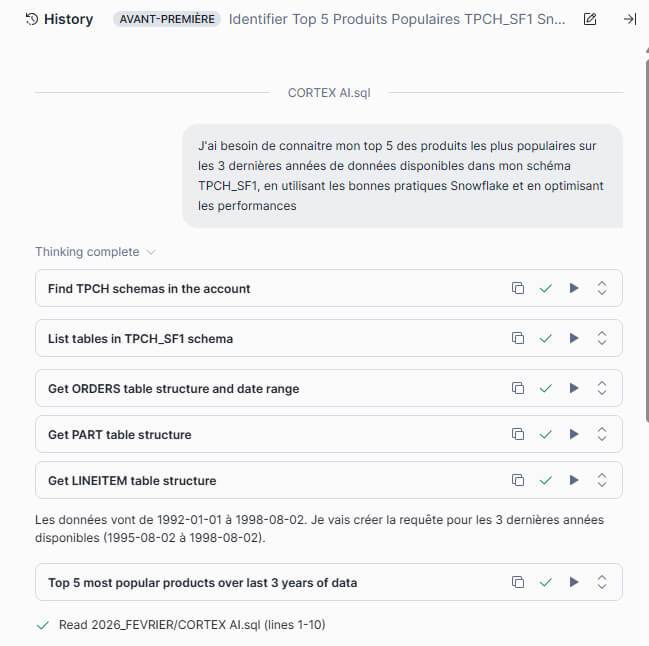Run the 'Top 5 most popular products' query
649x646 pixels.
tap(574, 582)
